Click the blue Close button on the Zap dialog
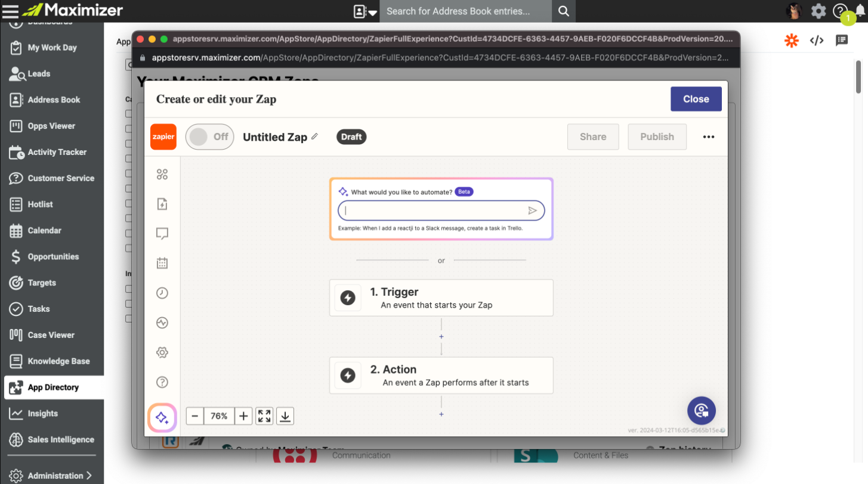868x484 pixels. pos(696,99)
